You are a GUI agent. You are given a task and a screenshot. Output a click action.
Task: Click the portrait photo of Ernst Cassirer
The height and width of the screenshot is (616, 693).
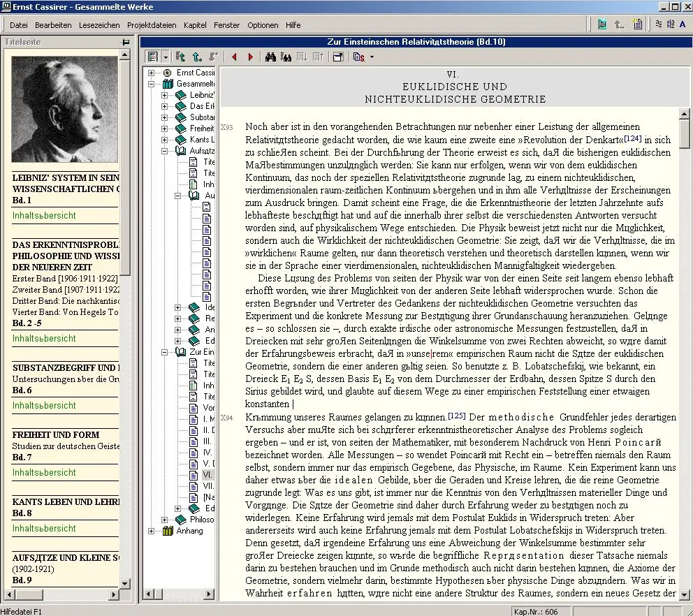click(x=65, y=109)
